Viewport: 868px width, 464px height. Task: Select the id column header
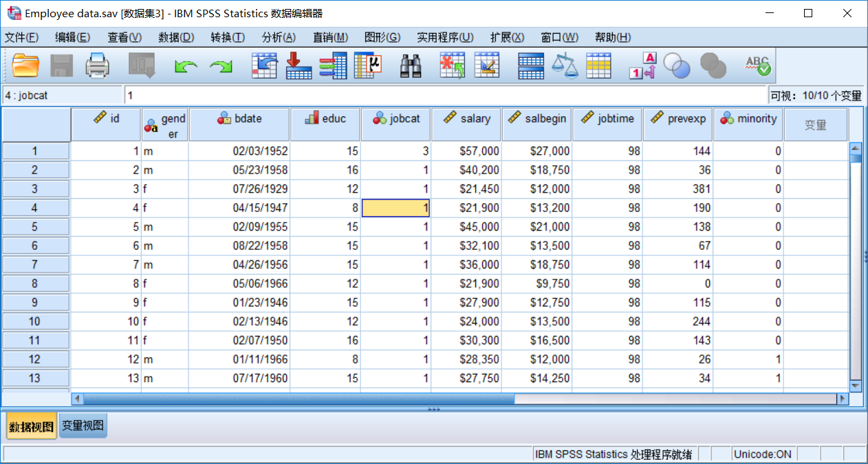[x=106, y=125]
